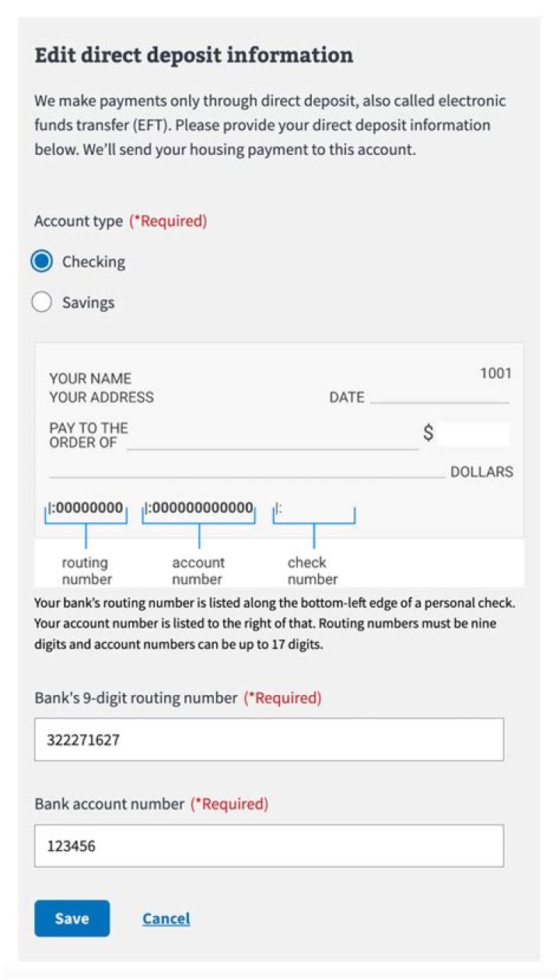Click inside the routing number input field
Image resolution: width=560 pixels, height=980 pixels.
tap(268, 739)
